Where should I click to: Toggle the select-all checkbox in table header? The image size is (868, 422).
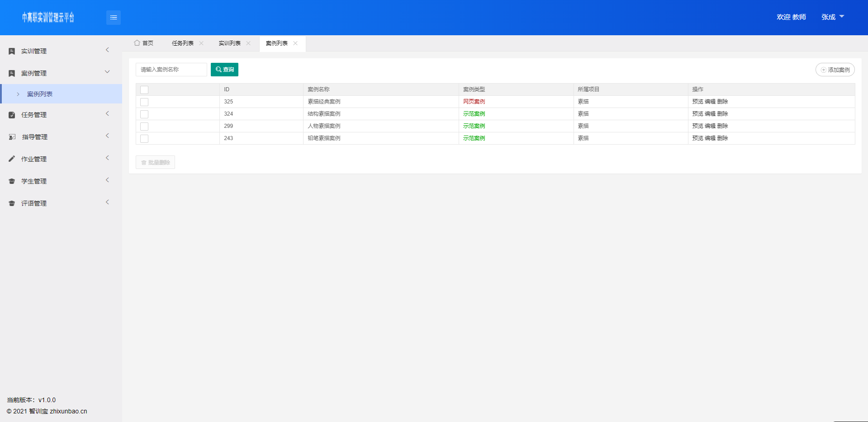pyautogui.click(x=144, y=90)
